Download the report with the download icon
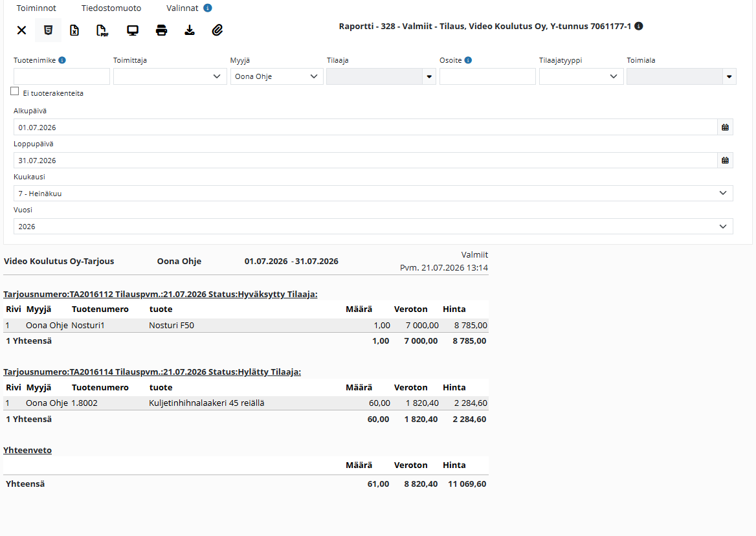The width and height of the screenshot is (756, 536). pos(190,30)
